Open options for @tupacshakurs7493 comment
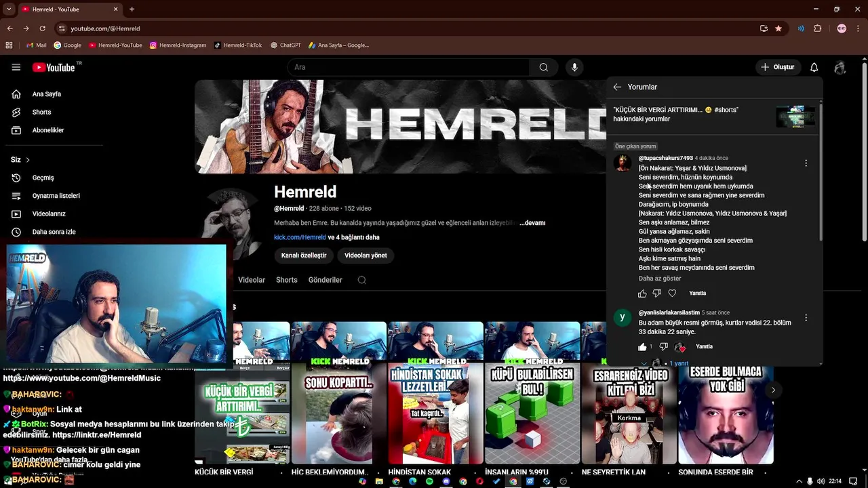868x488 pixels. point(806,163)
